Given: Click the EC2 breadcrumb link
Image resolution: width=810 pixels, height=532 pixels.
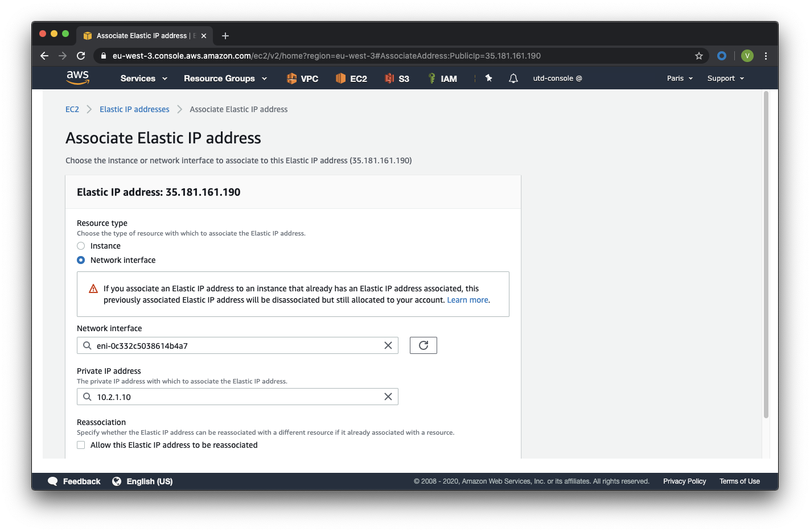Looking at the screenshot, I should [x=72, y=109].
